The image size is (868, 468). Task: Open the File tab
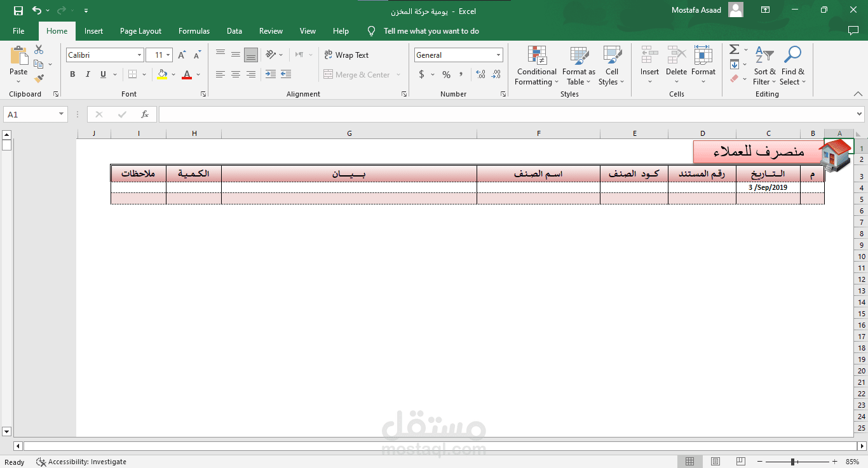(x=18, y=31)
